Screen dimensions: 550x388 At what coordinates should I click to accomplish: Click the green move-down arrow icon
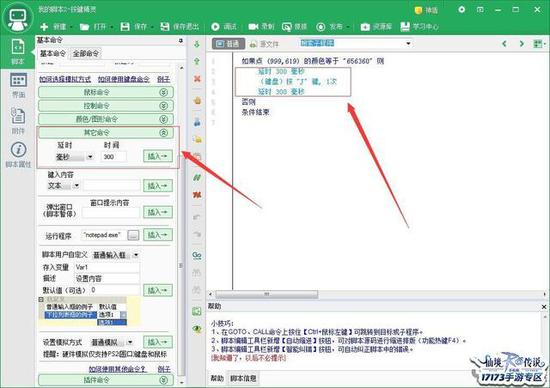[x=197, y=44]
